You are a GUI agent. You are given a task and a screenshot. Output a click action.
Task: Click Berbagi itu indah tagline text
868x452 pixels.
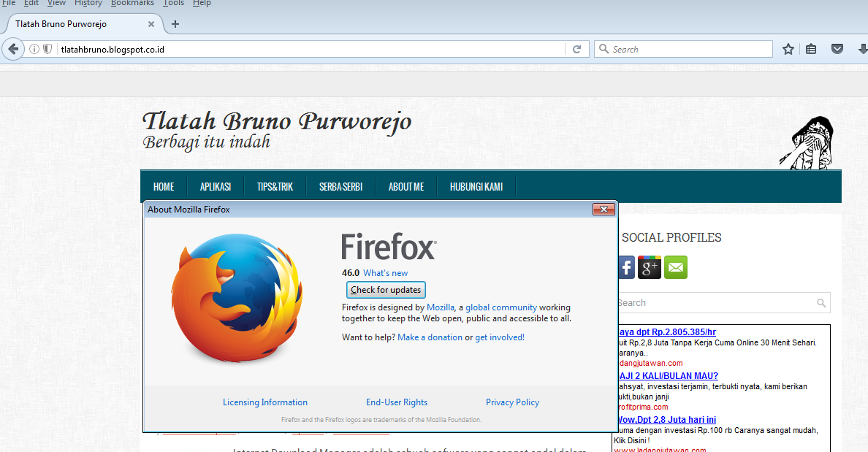[207, 142]
